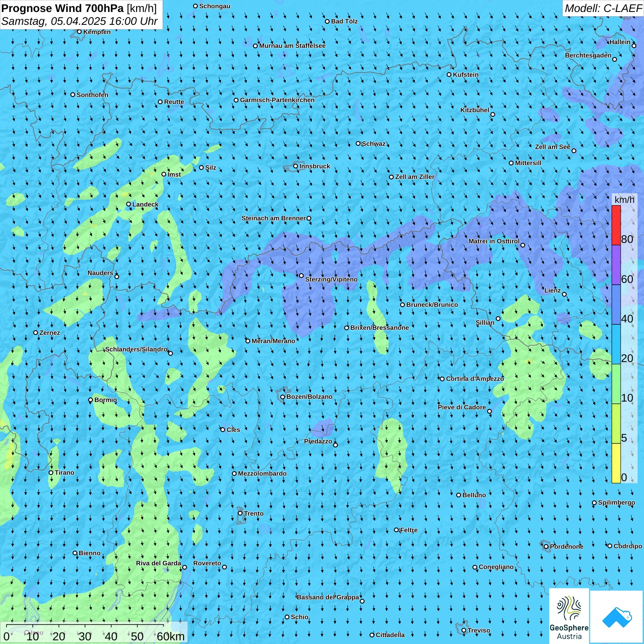Click the Innsbruck city label
Viewport: 644px width, 644px height.
point(315,166)
